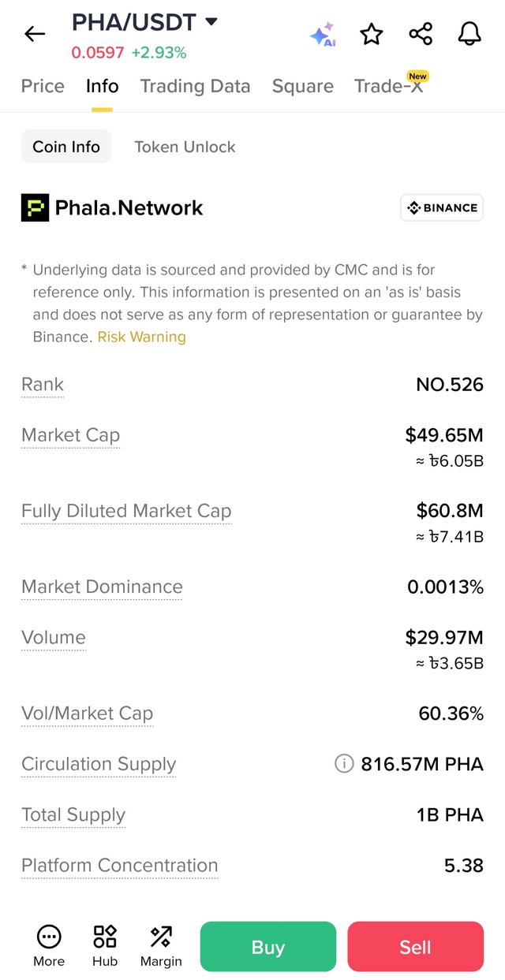Viewport: 505px width, 980px height.
Task: Open the Square tab
Action: coord(303,86)
